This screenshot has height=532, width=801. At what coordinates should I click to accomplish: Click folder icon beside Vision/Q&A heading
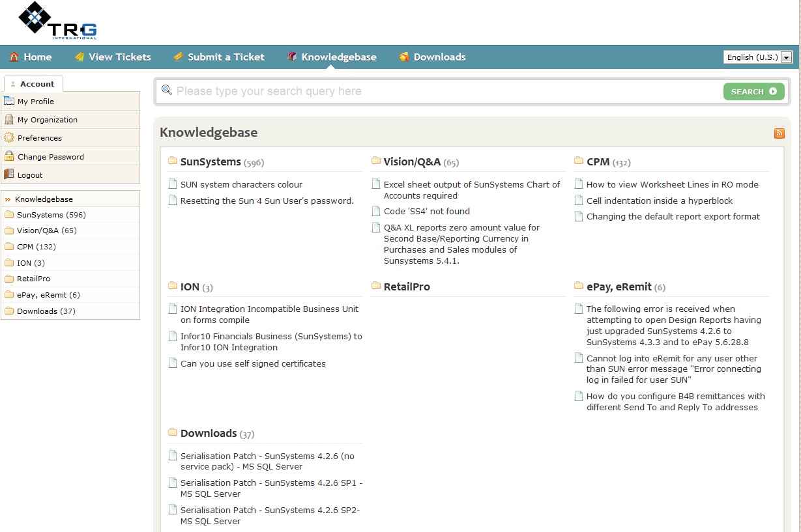(x=376, y=161)
